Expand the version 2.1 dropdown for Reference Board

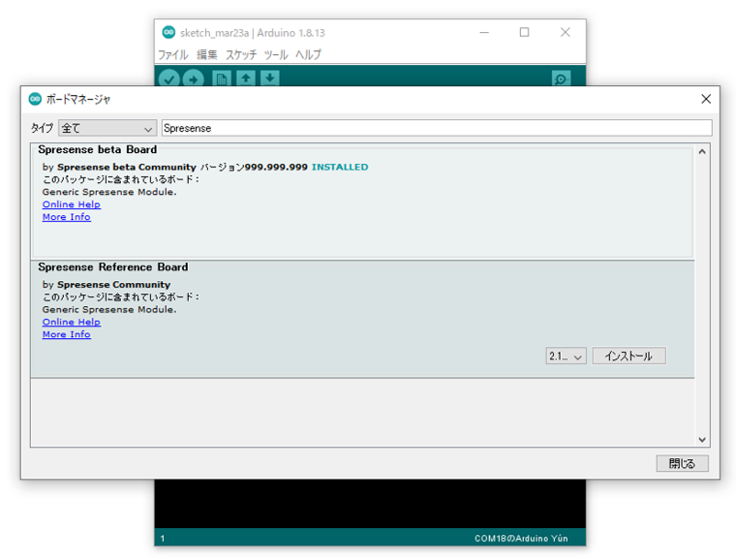566,357
